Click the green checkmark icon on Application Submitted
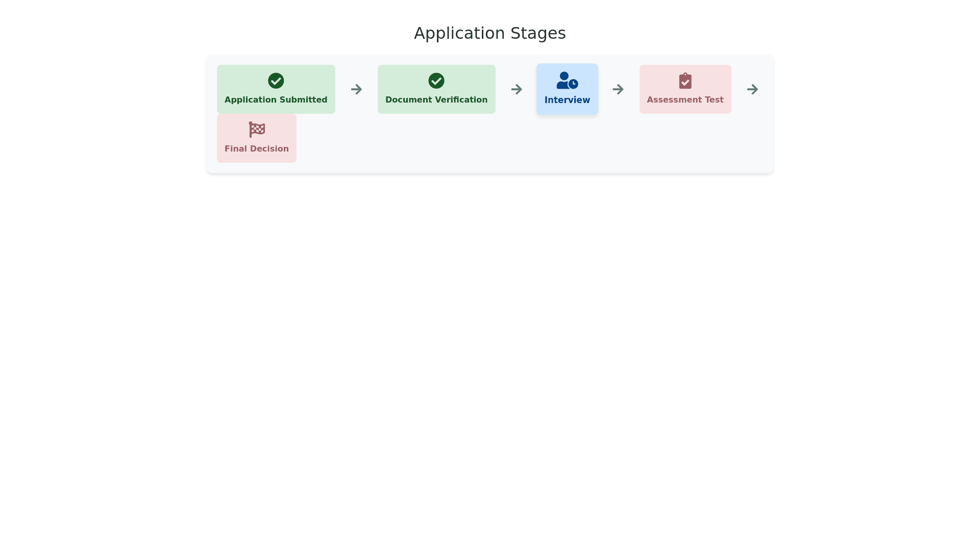This screenshot has width=980, height=551. [276, 81]
